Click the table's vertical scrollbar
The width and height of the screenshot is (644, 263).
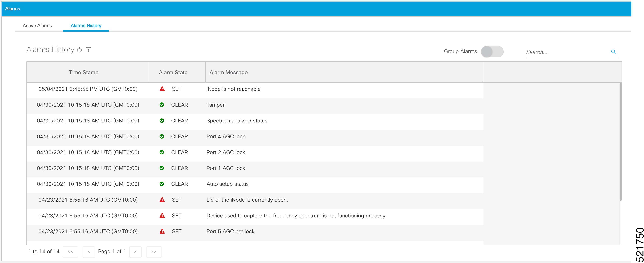620,142
